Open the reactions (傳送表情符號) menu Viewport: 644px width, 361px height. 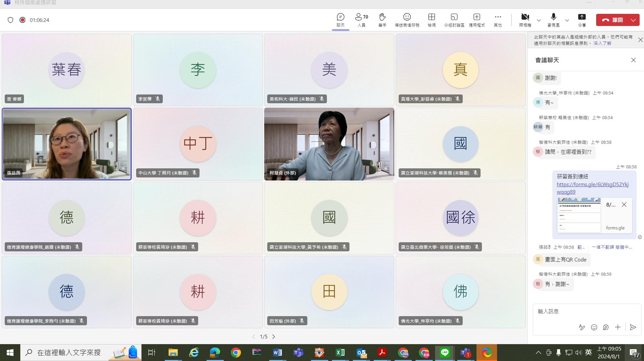coord(407,20)
